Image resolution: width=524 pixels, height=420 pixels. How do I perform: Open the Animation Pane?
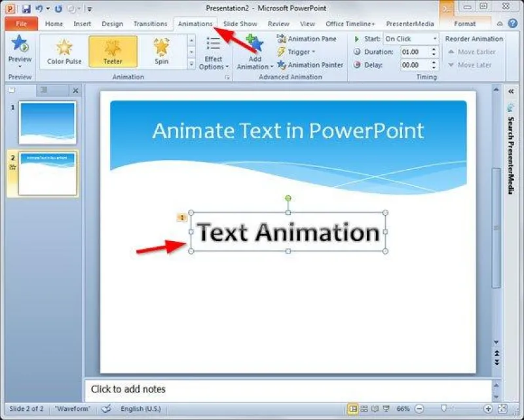point(307,39)
